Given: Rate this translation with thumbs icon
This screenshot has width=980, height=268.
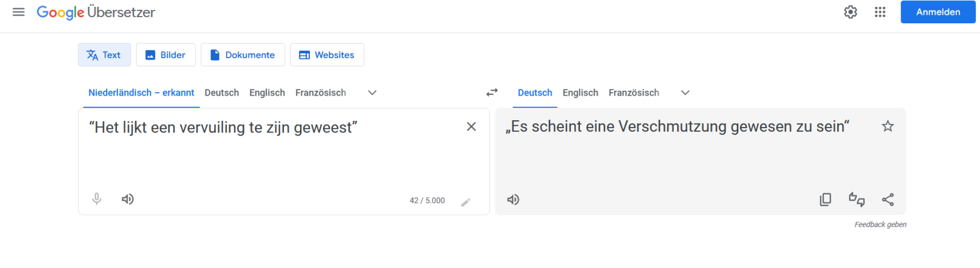Looking at the screenshot, I should (x=856, y=199).
